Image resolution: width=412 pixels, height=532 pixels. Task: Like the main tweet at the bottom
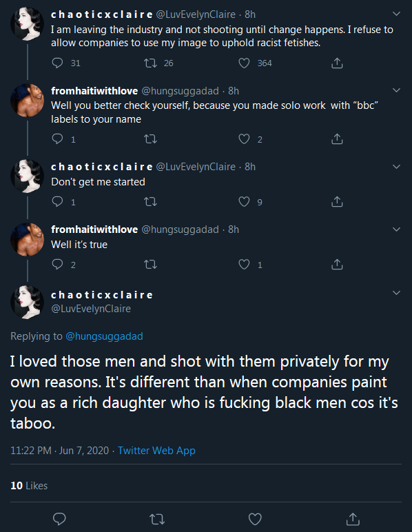(255, 519)
